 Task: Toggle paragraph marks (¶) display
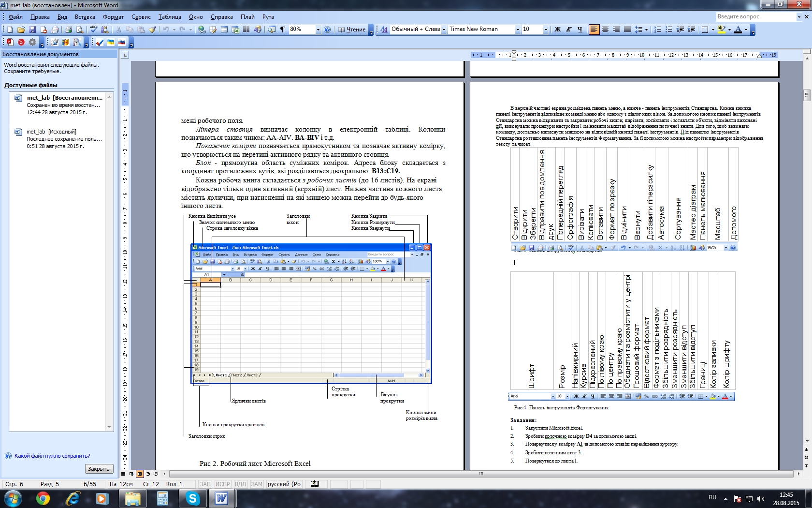(x=283, y=30)
